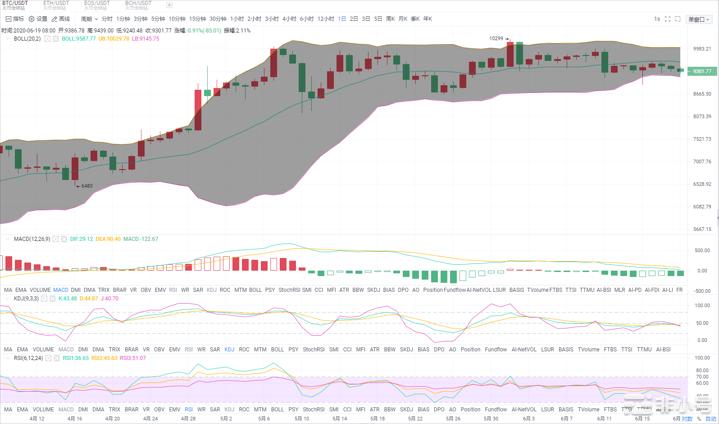719x424 pixels.
Task: Click first small icon beside MACD(12,26,9)
Action: (x=55, y=239)
